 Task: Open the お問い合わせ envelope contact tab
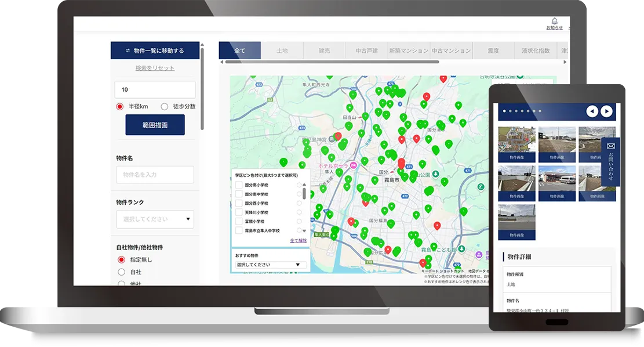(x=610, y=161)
